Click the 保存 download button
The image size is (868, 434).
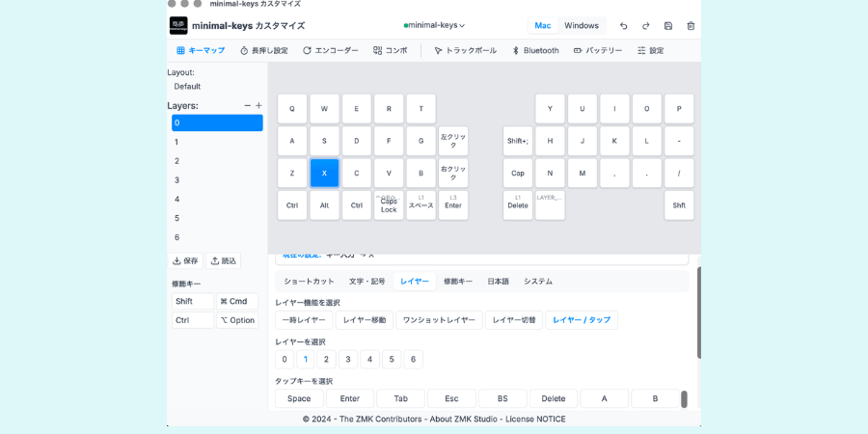pyautogui.click(x=185, y=260)
